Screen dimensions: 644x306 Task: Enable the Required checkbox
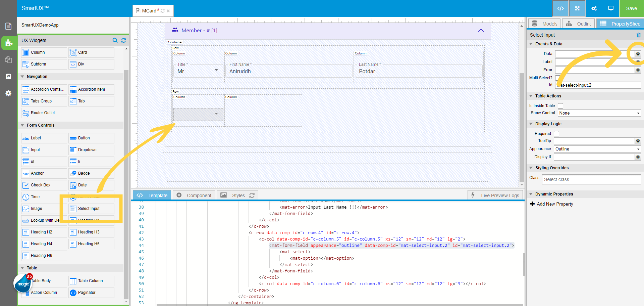tap(556, 134)
